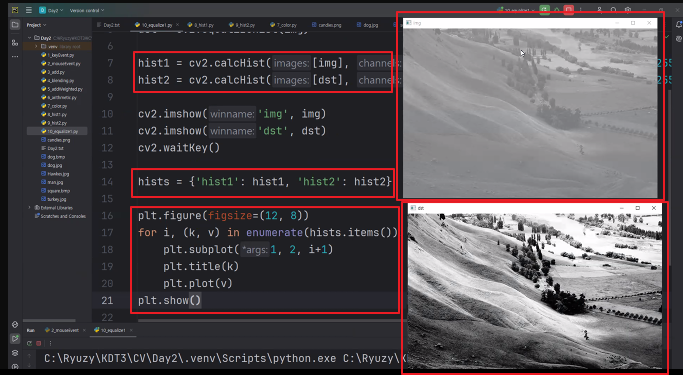Select 4_blending.py in project tree
Viewport: 683px width, 375px height.
(57, 81)
